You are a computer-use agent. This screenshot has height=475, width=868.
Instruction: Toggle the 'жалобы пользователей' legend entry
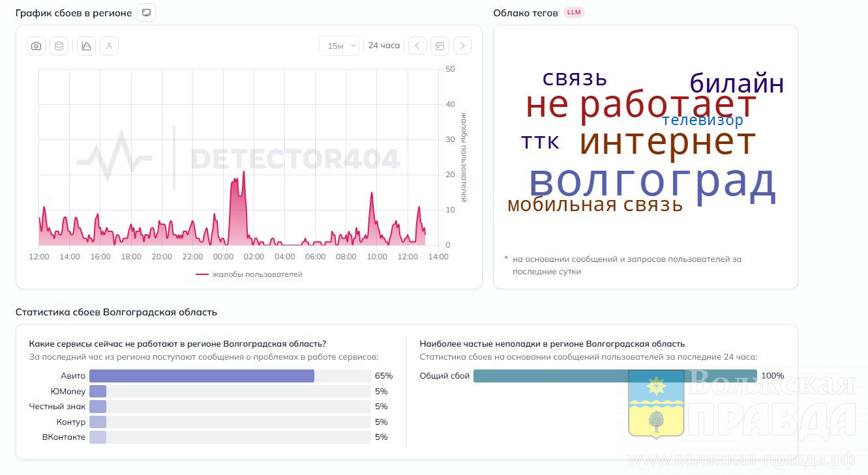point(249,274)
